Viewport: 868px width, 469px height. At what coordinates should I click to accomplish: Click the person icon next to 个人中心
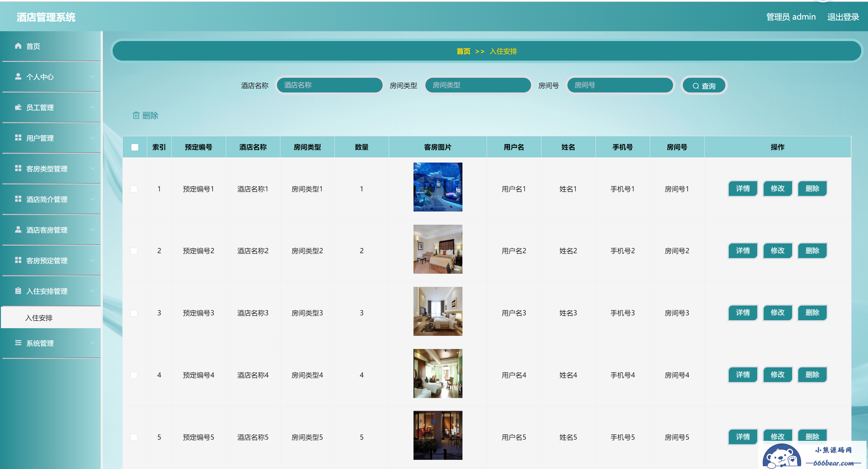point(18,77)
